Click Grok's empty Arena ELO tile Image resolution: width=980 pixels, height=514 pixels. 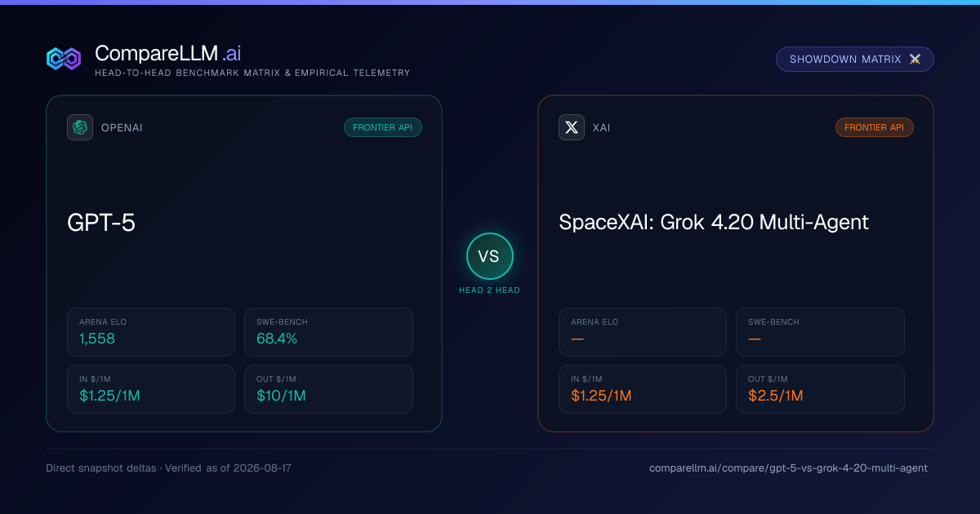643,332
